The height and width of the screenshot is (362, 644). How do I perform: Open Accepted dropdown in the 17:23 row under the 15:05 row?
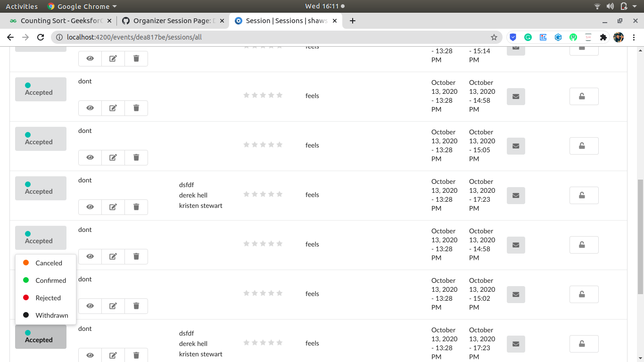coord(41,188)
